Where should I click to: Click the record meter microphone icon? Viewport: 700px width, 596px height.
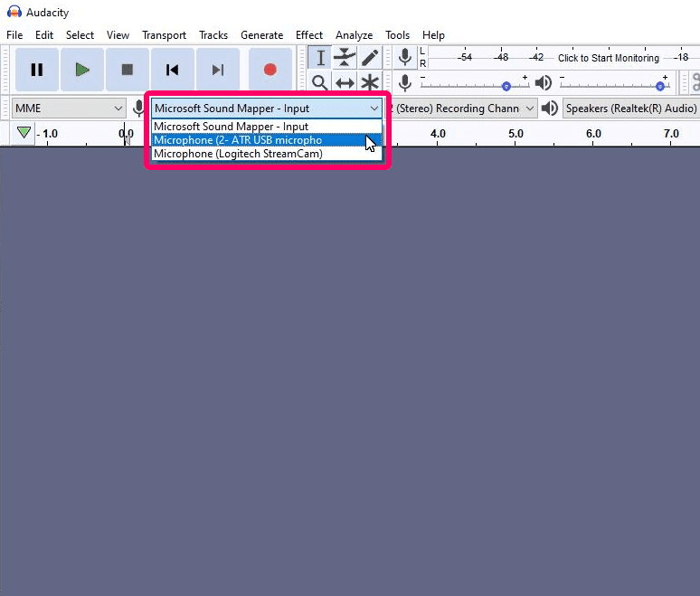[405, 57]
